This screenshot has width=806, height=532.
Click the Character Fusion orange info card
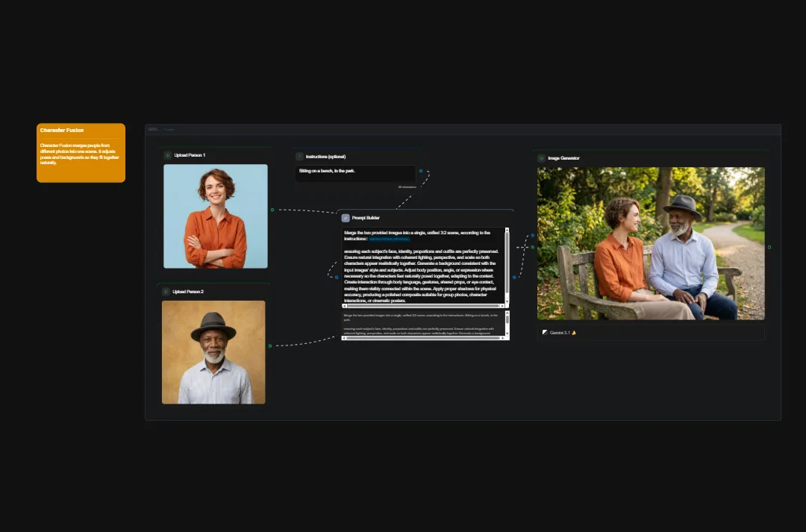coord(81,152)
